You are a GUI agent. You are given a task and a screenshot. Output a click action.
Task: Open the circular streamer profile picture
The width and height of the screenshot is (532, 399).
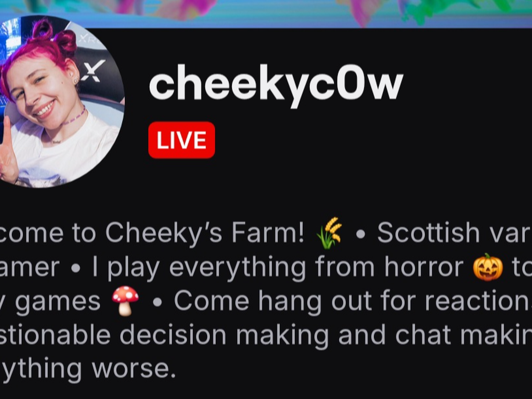point(62,102)
